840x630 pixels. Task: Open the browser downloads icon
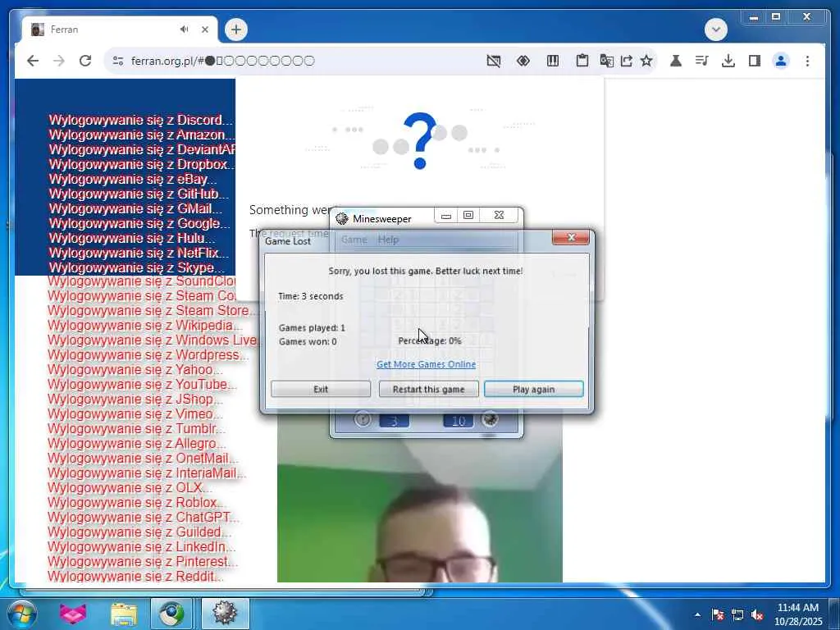[728, 61]
